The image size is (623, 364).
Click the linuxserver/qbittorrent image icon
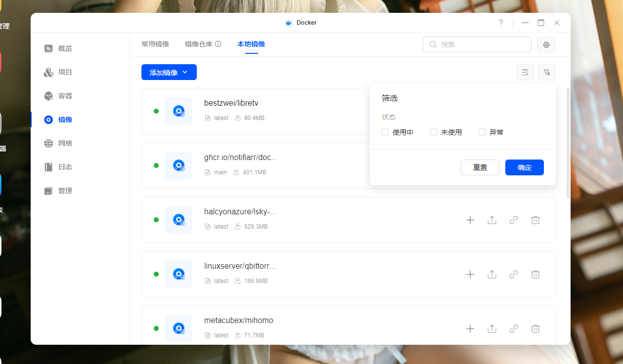pos(178,274)
